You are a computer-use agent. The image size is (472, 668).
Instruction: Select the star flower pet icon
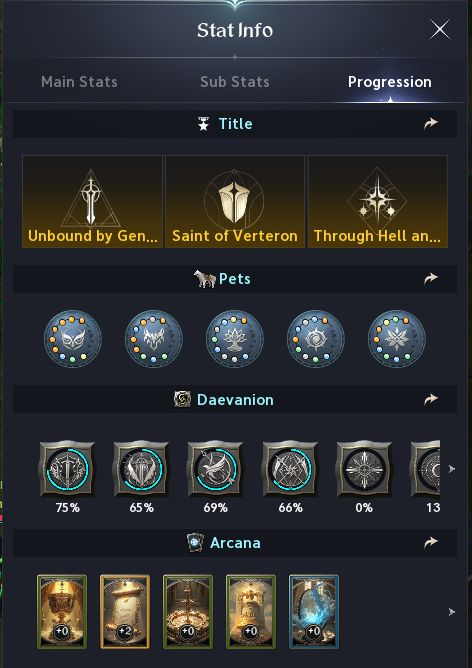[397, 339]
